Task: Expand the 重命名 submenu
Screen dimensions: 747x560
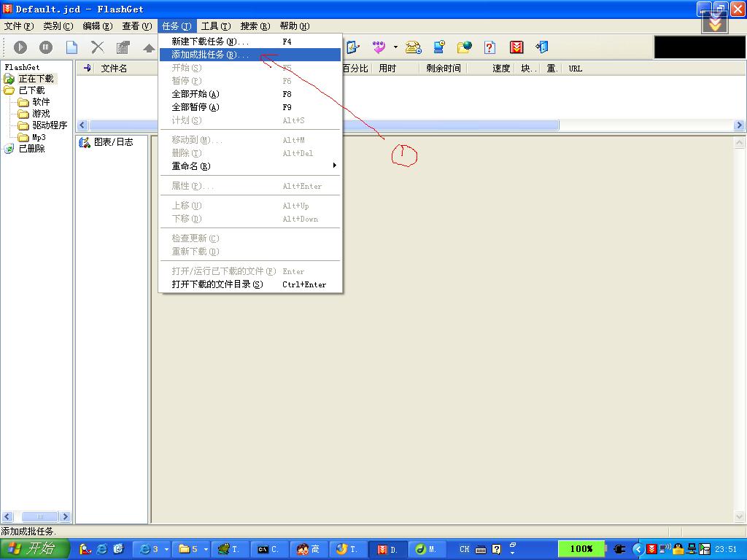Action: [x=191, y=166]
